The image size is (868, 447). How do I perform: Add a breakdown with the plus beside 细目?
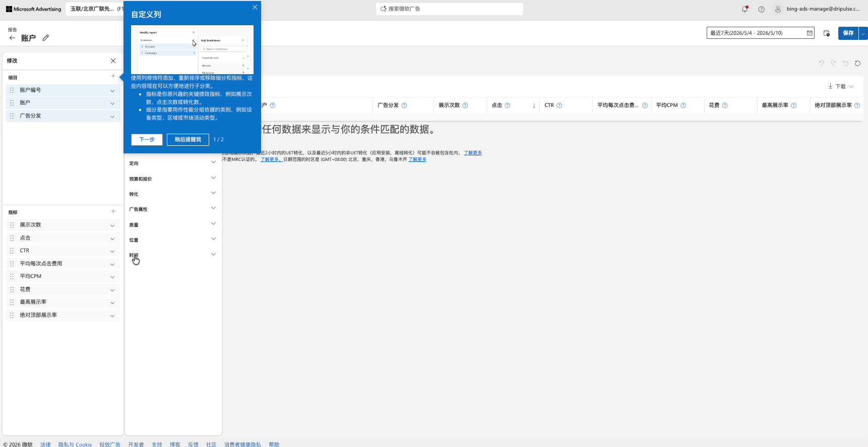(113, 76)
